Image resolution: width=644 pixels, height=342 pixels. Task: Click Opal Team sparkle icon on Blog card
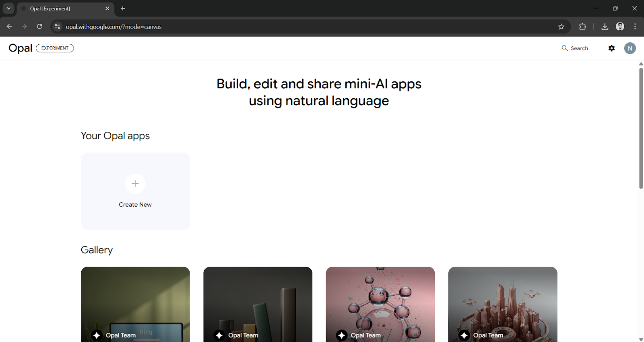97,335
